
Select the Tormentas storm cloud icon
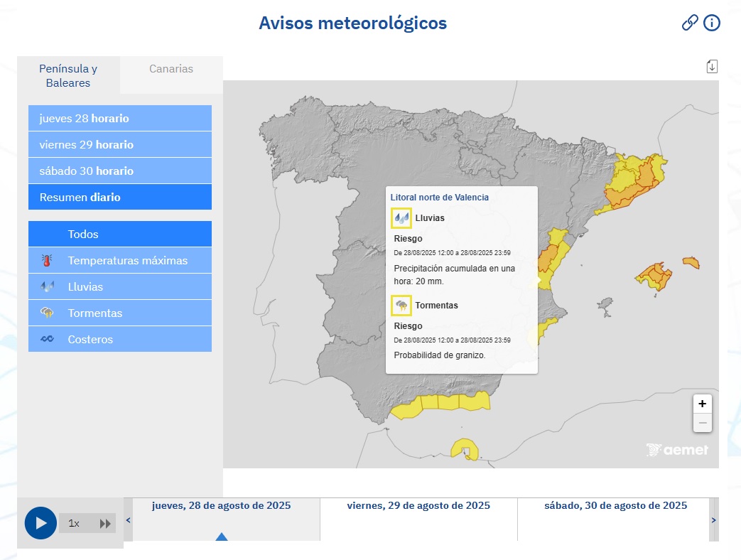pos(47,313)
